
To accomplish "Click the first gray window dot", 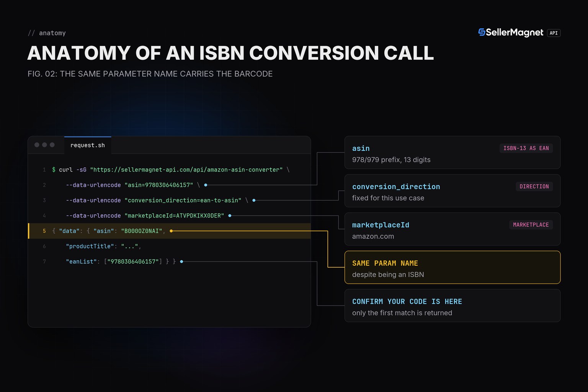I will [37, 145].
